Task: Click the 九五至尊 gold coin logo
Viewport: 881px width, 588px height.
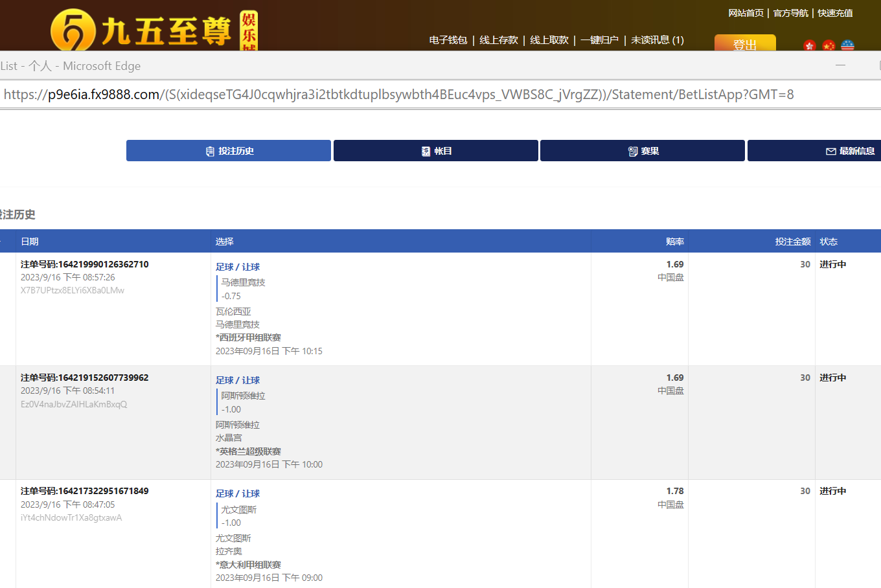Action: tap(73, 30)
